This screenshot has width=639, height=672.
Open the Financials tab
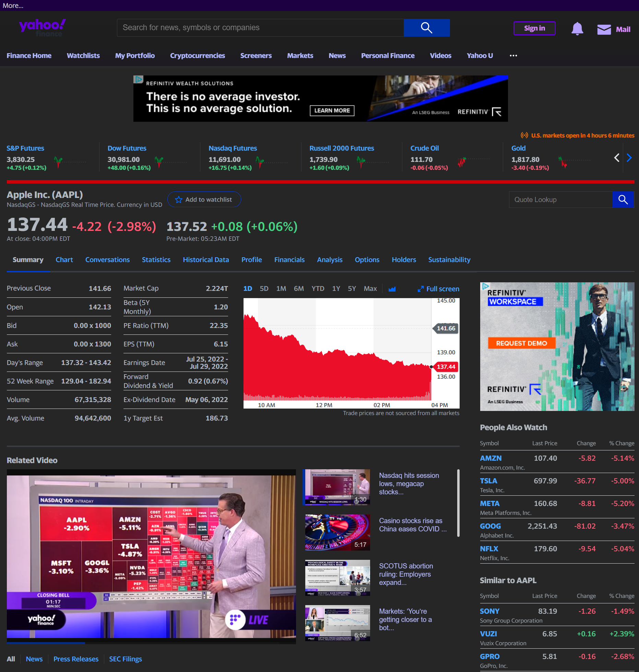[289, 260]
